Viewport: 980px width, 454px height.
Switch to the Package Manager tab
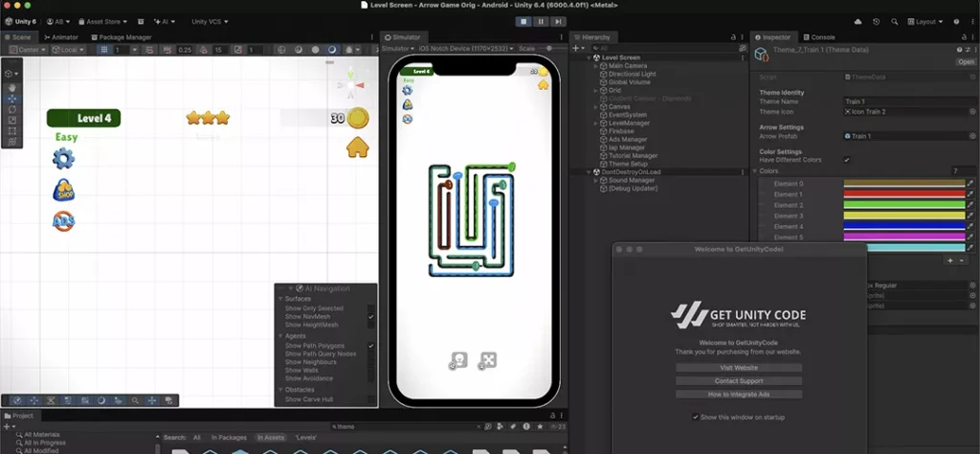122,37
